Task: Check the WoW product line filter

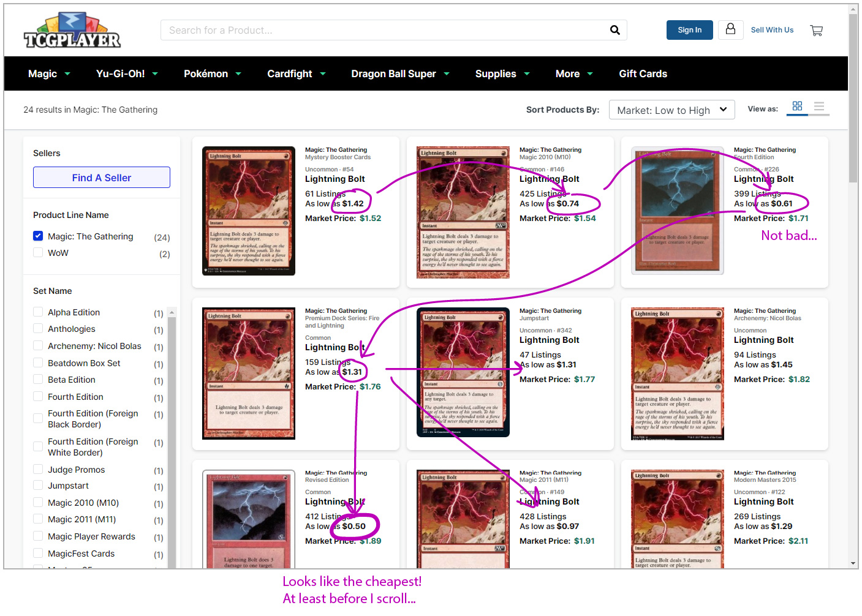Action: pyautogui.click(x=38, y=252)
